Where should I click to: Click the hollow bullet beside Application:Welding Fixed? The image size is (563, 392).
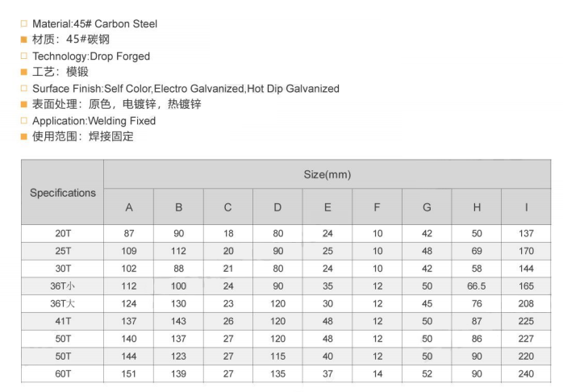[24, 121]
